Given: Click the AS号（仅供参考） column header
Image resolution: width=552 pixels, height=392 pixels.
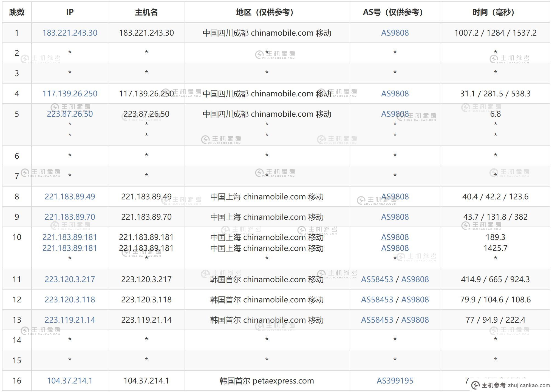Looking at the screenshot, I should (x=395, y=12).
